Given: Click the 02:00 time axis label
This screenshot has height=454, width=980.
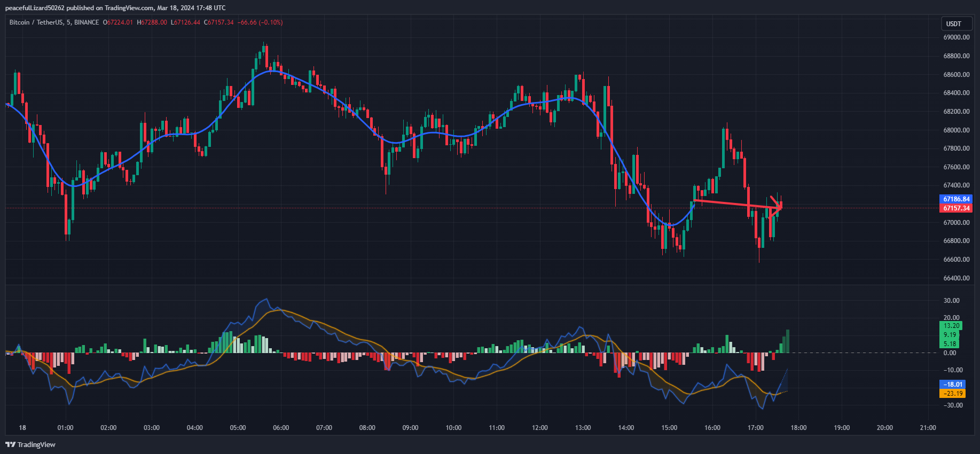Looking at the screenshot, I should tap(108, 428).
